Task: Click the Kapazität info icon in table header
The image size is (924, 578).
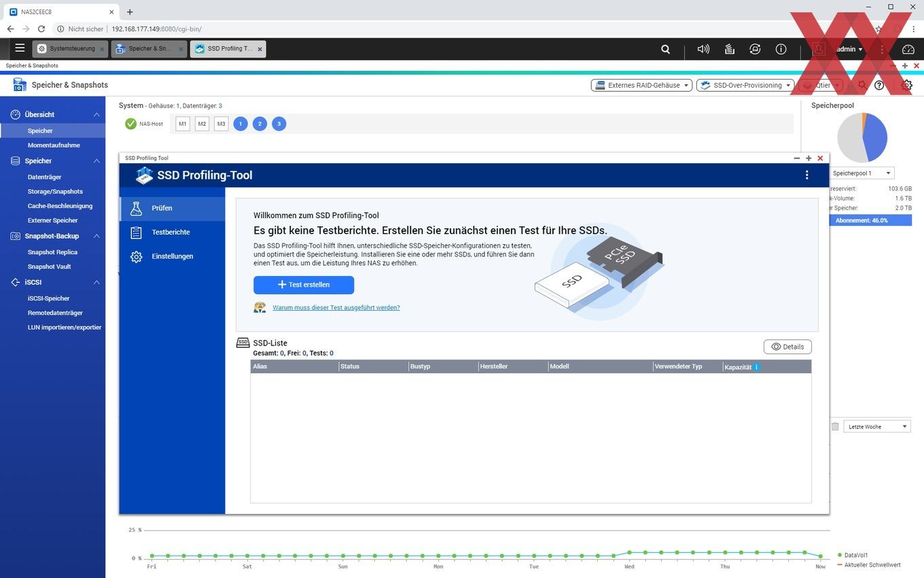Action: click(x=756, y=367)
